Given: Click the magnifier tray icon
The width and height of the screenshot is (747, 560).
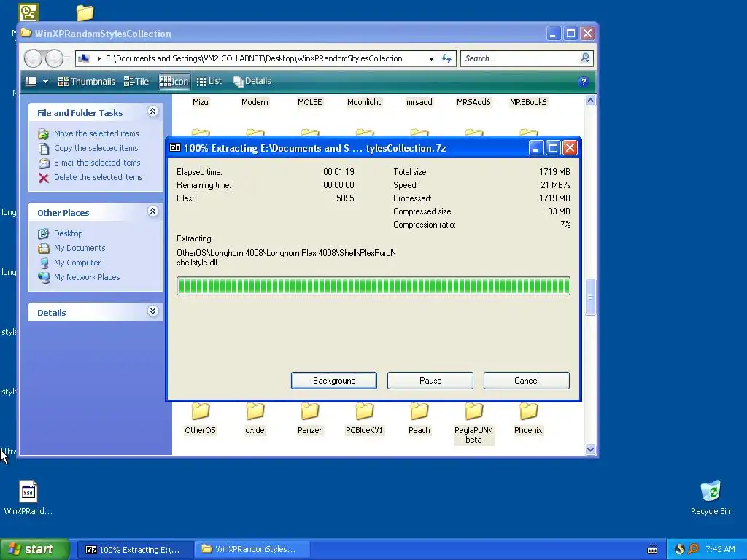Looking at the screenshot, I should 693,550.
